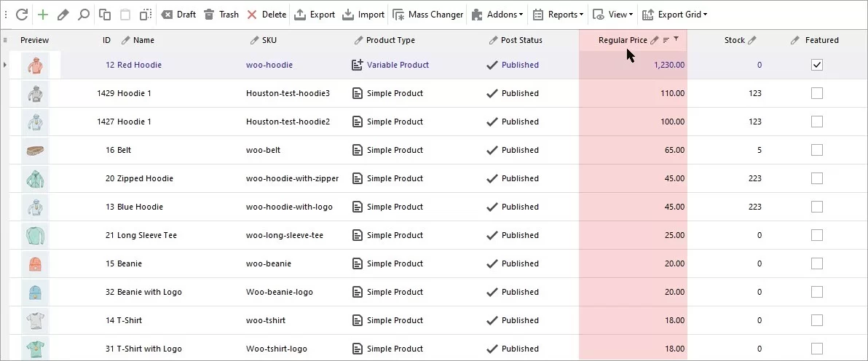Click the filter funnel in Regular Price header

[x=676, y=40]
